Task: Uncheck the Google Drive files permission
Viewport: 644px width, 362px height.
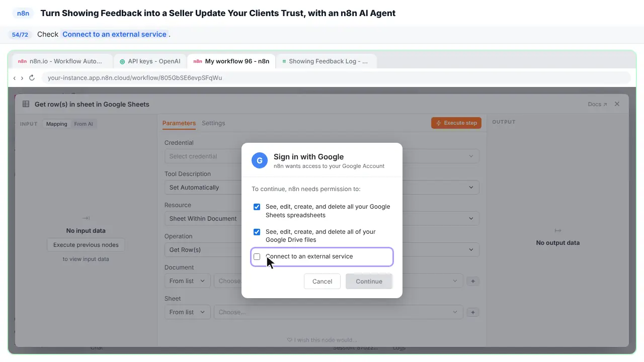Action: point(257,232)
